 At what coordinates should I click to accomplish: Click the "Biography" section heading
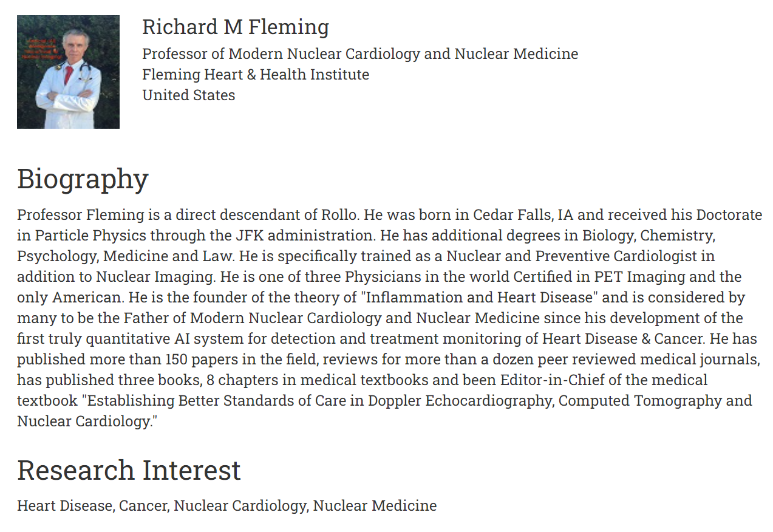pos(83,179)
